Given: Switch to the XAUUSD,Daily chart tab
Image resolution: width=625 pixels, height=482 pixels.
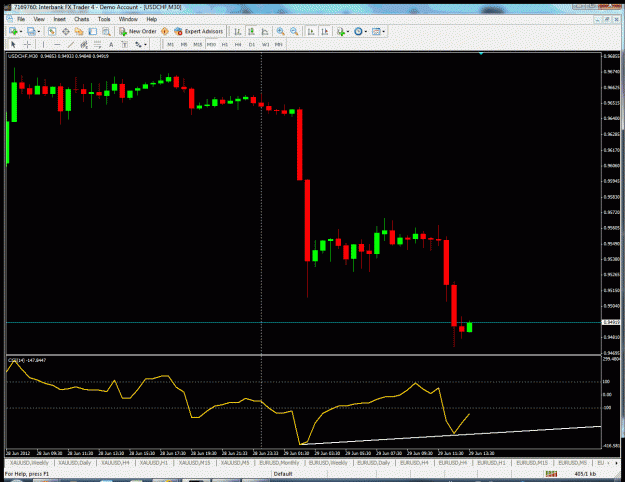Looking at the screenshot, I should tap(75, 463).
